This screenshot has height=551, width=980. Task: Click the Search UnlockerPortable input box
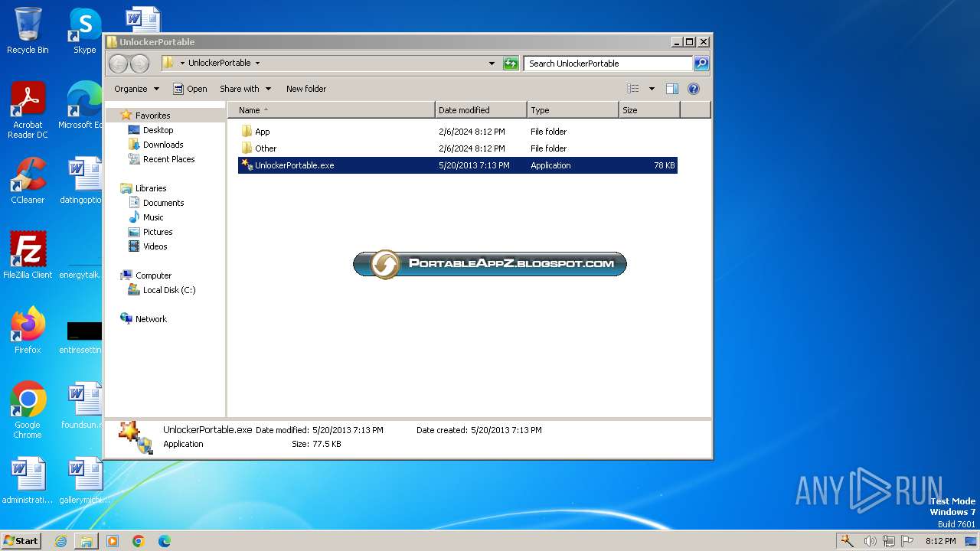pos(609,64)
